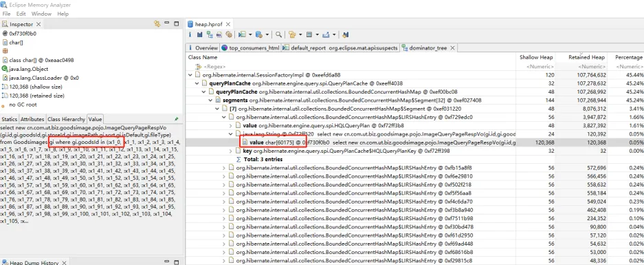
Task: Open the Help menu
Action: [63, 14]
